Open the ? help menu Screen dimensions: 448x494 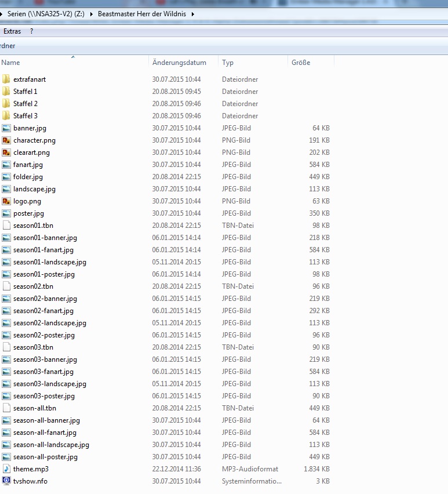coord(31,31)
